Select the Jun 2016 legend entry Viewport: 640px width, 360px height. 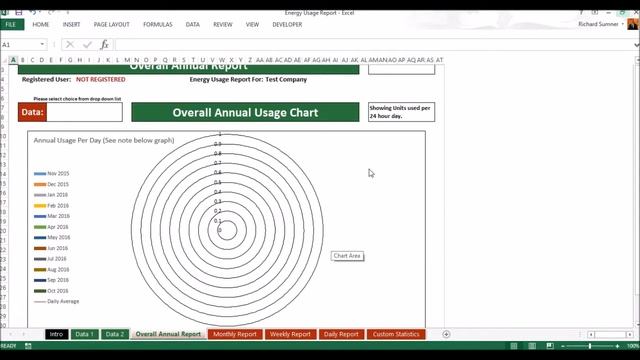[x=51, y=249]
